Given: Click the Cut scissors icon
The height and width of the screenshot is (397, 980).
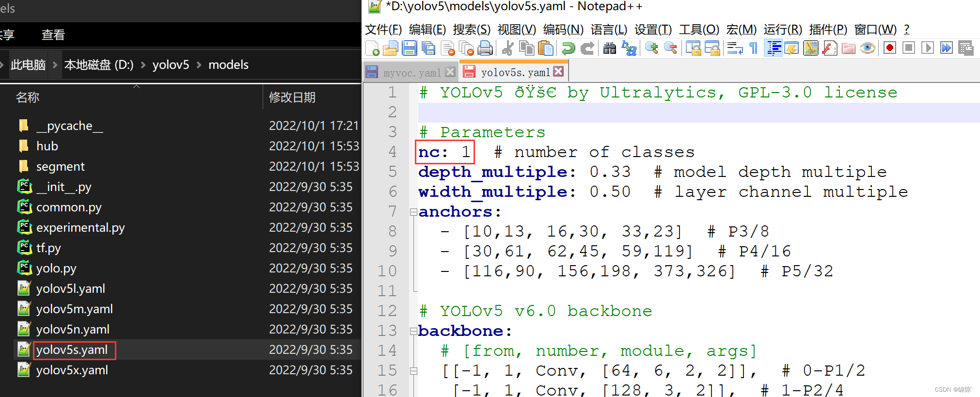Looking at the screenshot, I should point(507,48).
